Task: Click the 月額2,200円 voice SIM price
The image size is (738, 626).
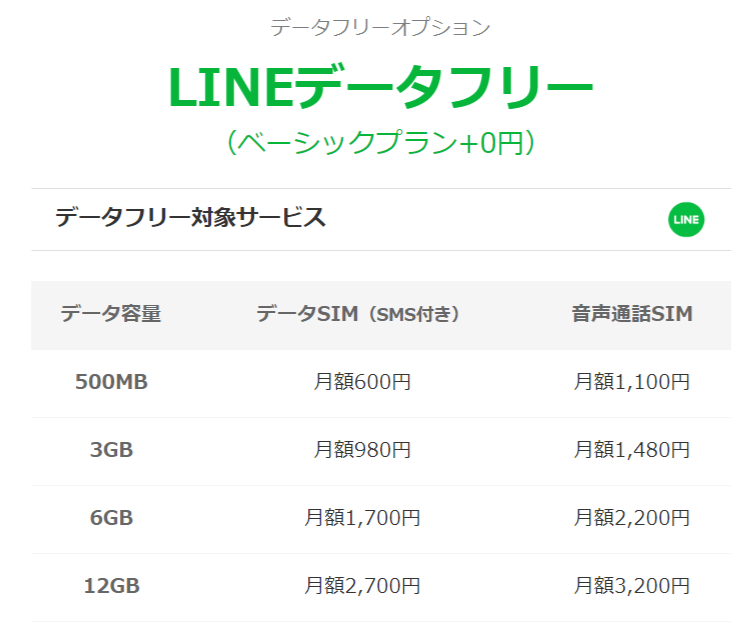Action: click(632, 518)
